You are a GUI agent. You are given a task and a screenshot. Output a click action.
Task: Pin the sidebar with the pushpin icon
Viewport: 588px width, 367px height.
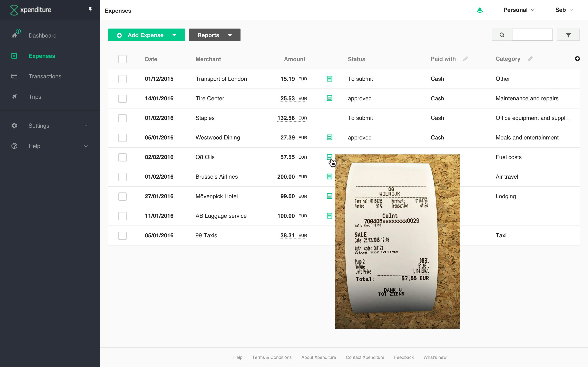[90, 9]
